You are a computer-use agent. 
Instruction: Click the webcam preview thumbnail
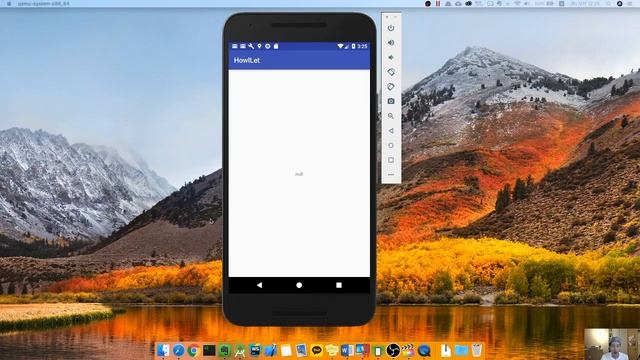tap(612, 344)
